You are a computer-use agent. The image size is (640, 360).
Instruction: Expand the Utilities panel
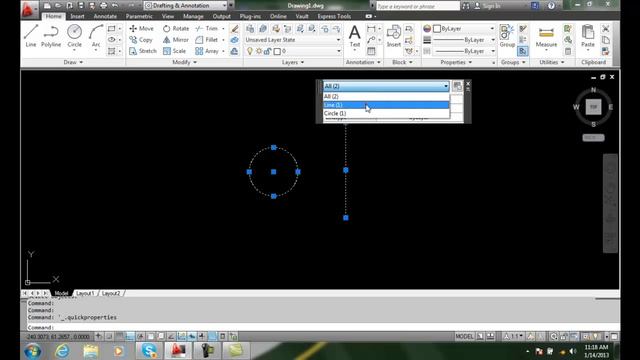tap(551, 62)
